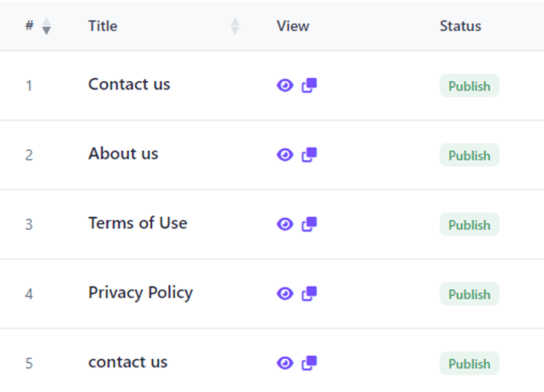Select the Terms of Use title text
The width and height of the screenshot is (544, 392).
pyautogui.click(x=138, y=223)
